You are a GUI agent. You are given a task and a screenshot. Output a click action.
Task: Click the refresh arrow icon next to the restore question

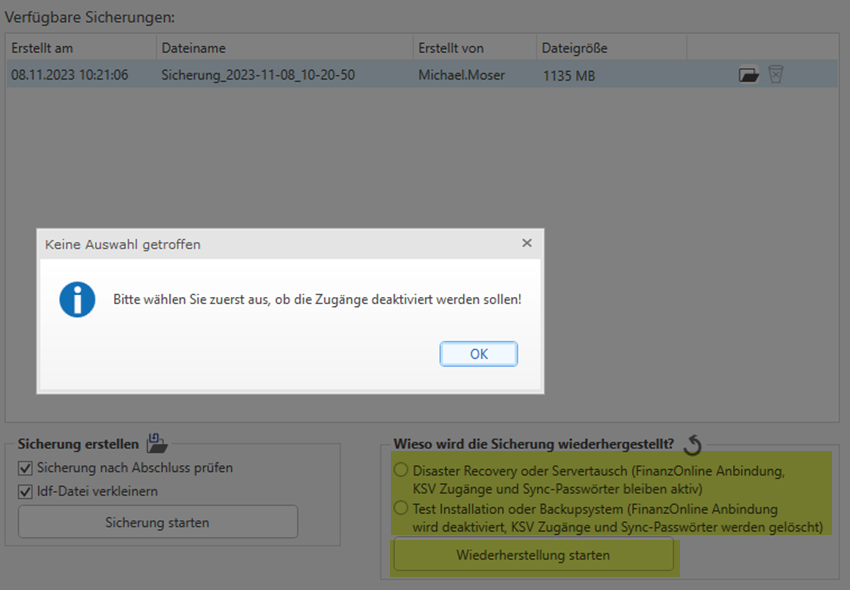(692, 444)
